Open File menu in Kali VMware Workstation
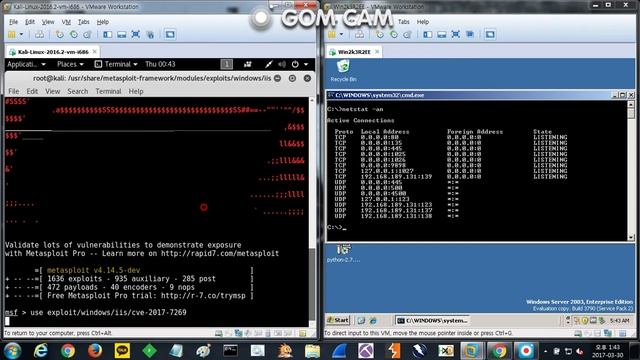640x360 pixels. point(13,22)
